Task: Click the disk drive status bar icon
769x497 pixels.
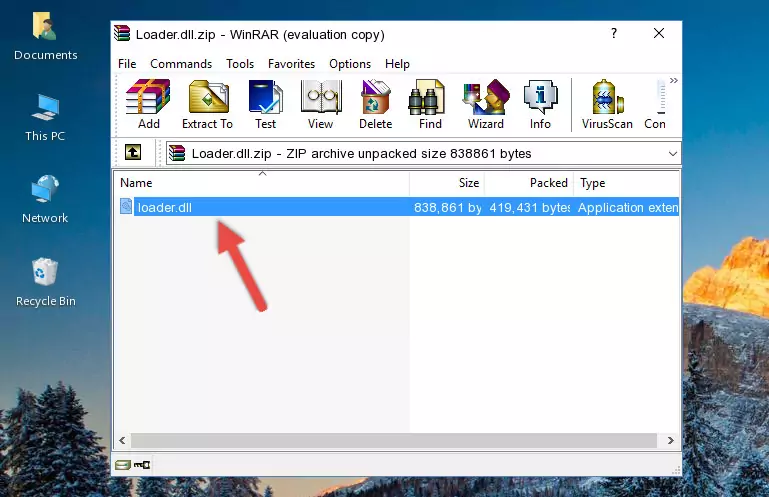Action: (123, 464)
